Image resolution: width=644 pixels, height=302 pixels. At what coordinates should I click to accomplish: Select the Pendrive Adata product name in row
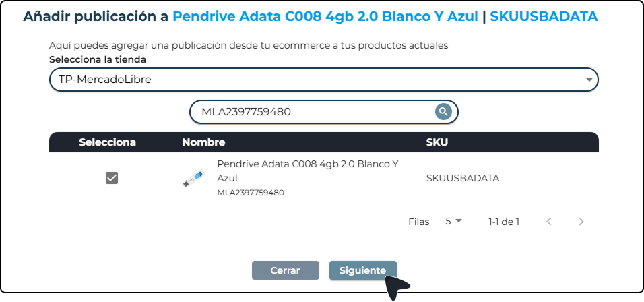(x=308, y=171)
